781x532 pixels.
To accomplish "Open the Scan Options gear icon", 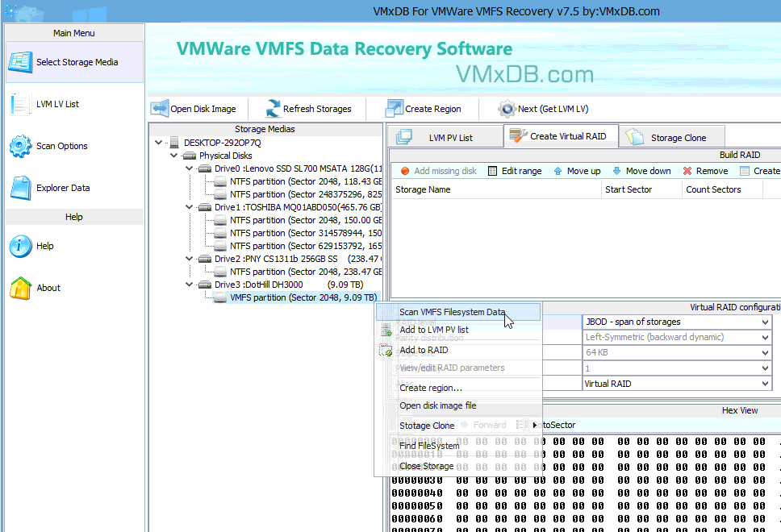I will [x=20, y=146].
